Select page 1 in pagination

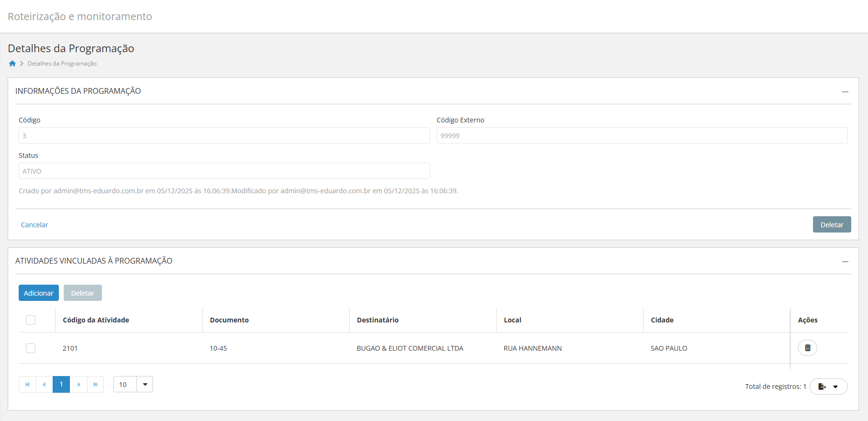pyautogui.click(x=61, y=384)
